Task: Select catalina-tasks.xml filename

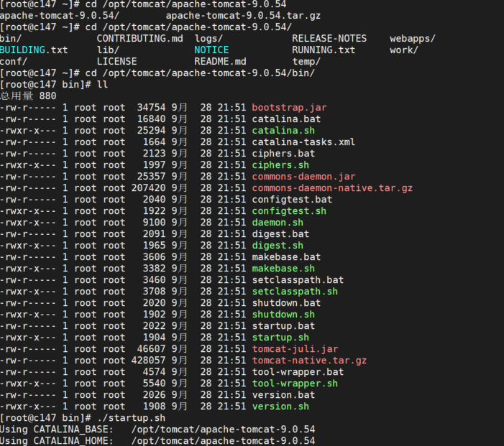Action: pos(303,142)
